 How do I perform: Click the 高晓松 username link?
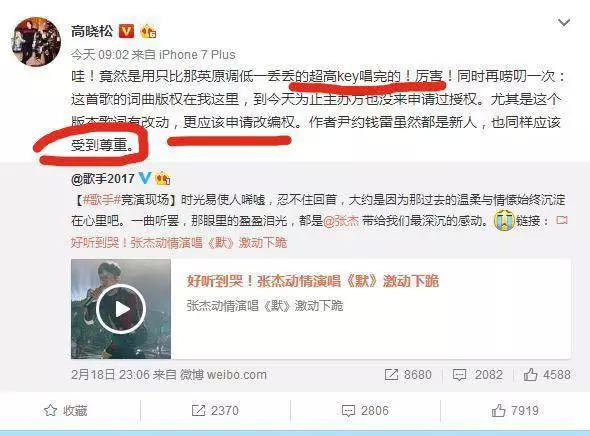pyautogui.click(x=92, y=31)
